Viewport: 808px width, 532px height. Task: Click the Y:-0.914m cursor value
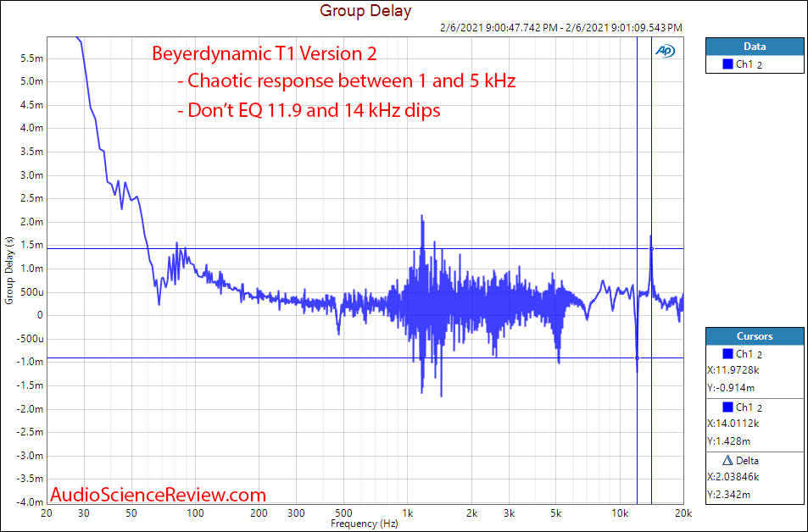point(732,388)
